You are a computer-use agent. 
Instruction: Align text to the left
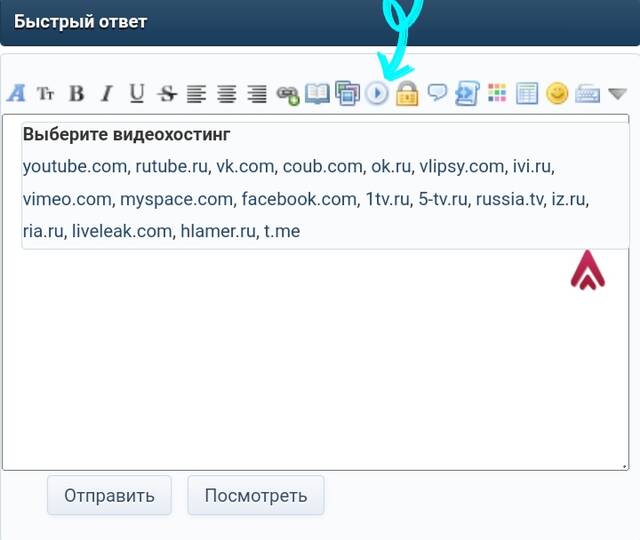pyautogui.click(x=196, y=93)
